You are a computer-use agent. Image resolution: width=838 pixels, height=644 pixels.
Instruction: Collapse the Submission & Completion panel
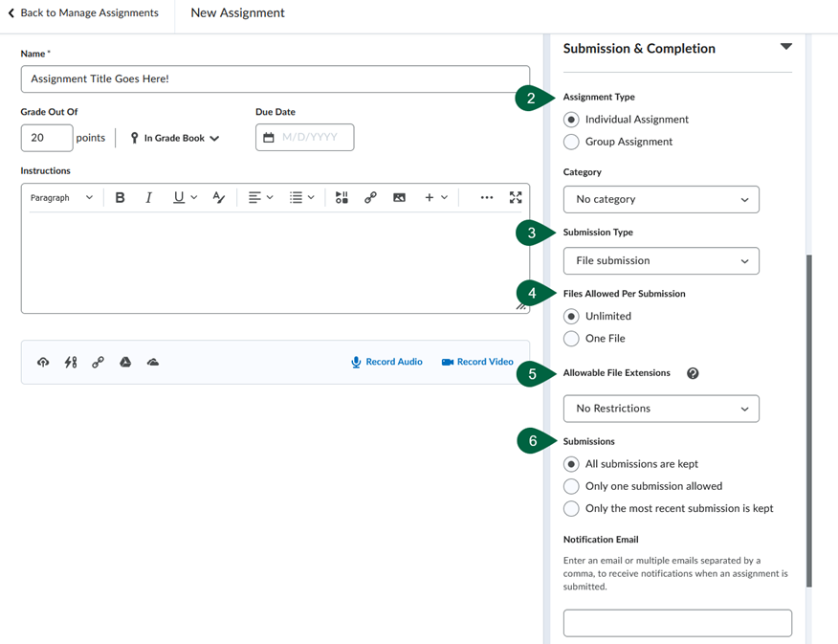pos(786,45)
